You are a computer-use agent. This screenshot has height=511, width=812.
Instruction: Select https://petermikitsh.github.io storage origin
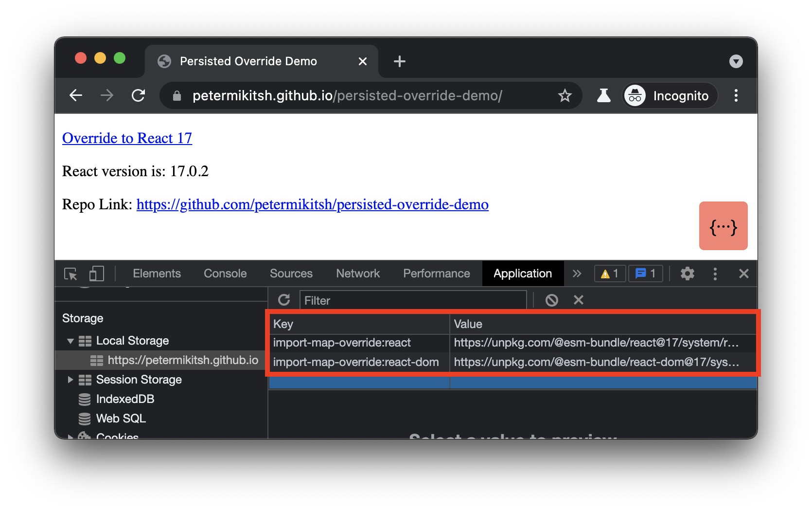coord(183,360)
